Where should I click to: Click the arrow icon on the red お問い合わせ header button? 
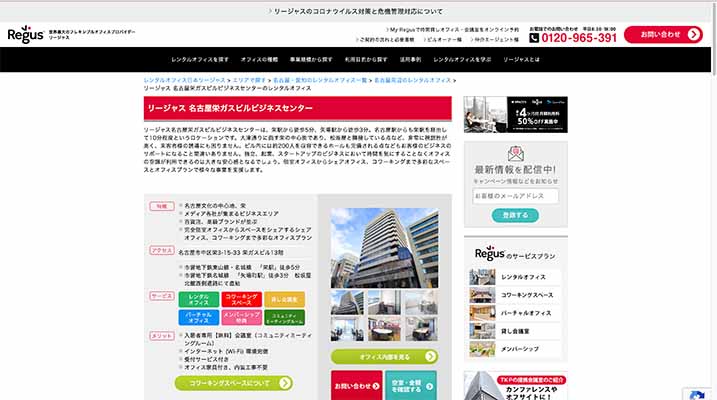click(693, 35)
